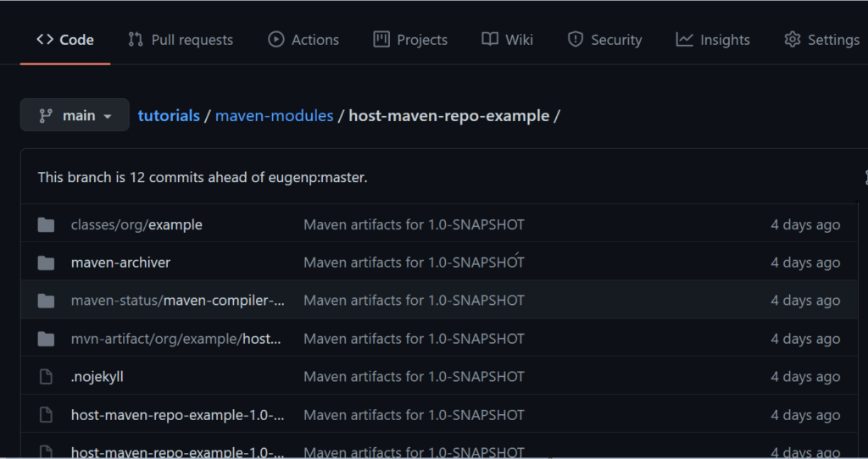This screenshot has width=868, height=459.
Task: Click '4 days ago' for maven-status row
Action: click(805, 301)
